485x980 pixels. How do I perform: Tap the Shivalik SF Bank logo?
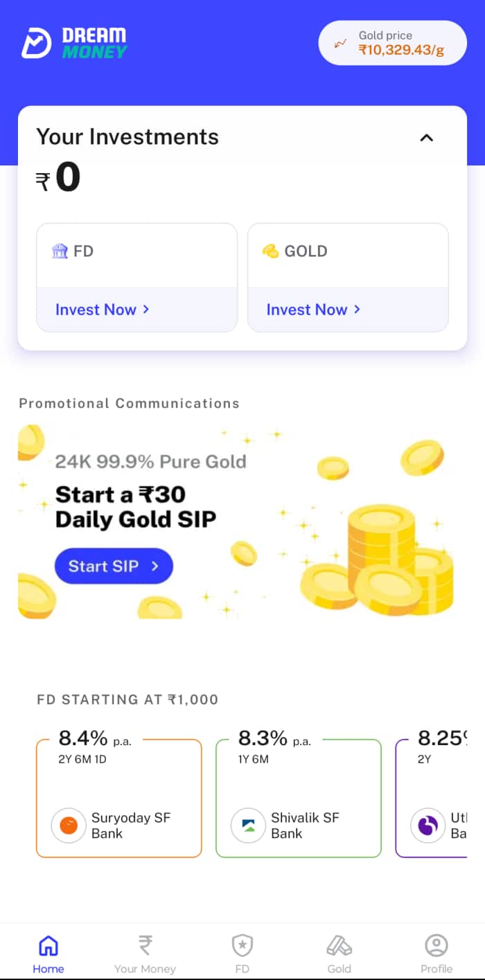(248, 826)
